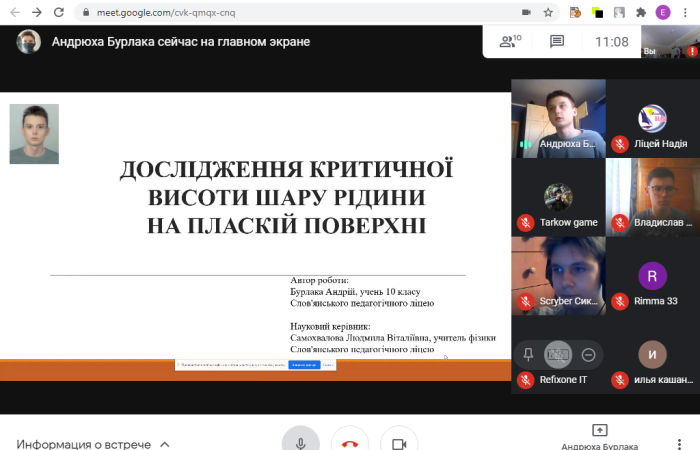The image size is (700, 450).
Task: Pin the Refixone IT tile
Action: (x=528, y=354)
